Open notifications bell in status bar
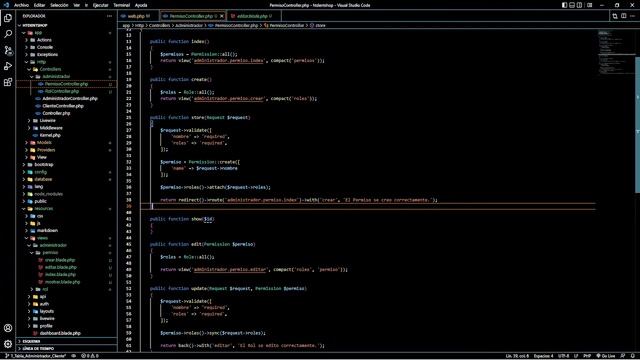This screenshot has width=640, height=360. point(632,356)
